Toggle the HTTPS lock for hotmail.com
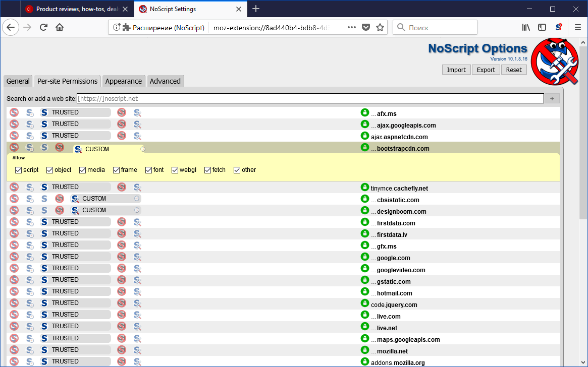Viewport: 588px width, 367px height. pos(365,291)
